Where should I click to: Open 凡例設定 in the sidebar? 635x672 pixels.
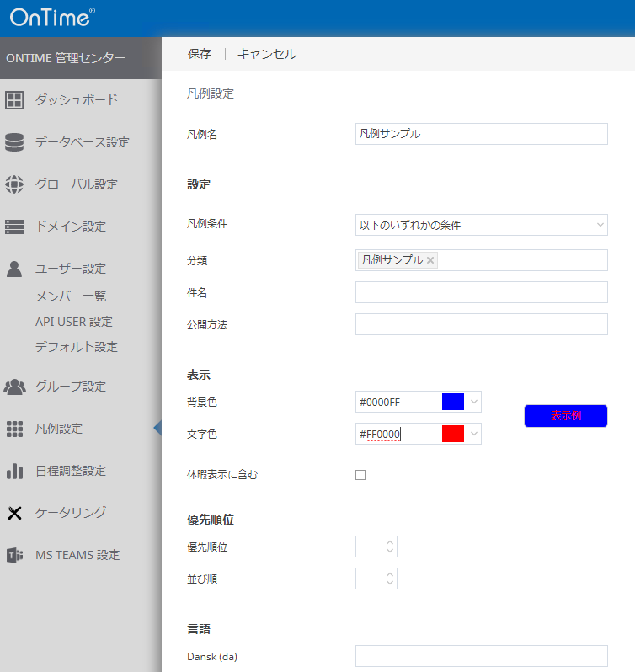point(59,429)
